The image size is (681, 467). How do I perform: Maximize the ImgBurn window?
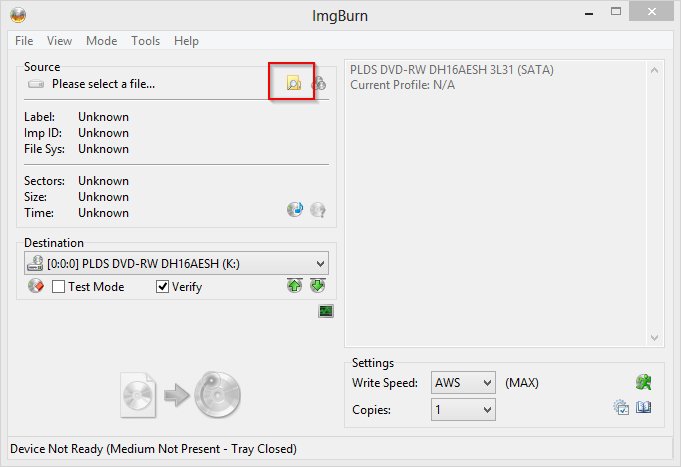[x=616, y=12]
